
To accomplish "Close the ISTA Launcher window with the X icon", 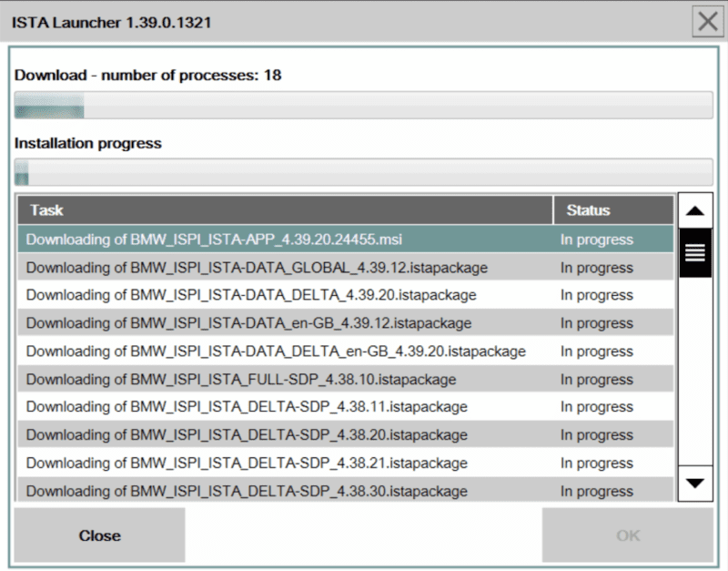I will 708,21.
